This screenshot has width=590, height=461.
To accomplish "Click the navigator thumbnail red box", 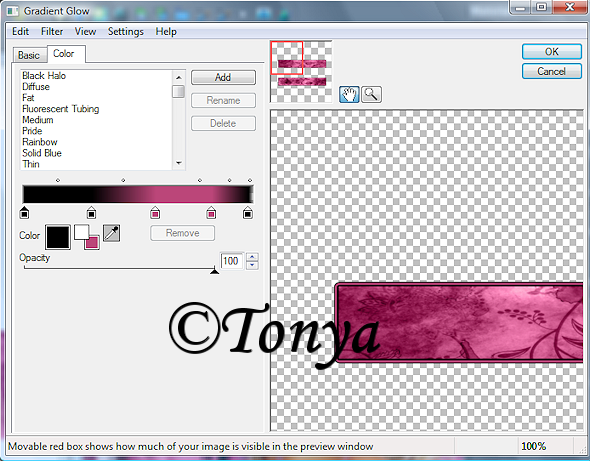I will [x=287, y=58].
